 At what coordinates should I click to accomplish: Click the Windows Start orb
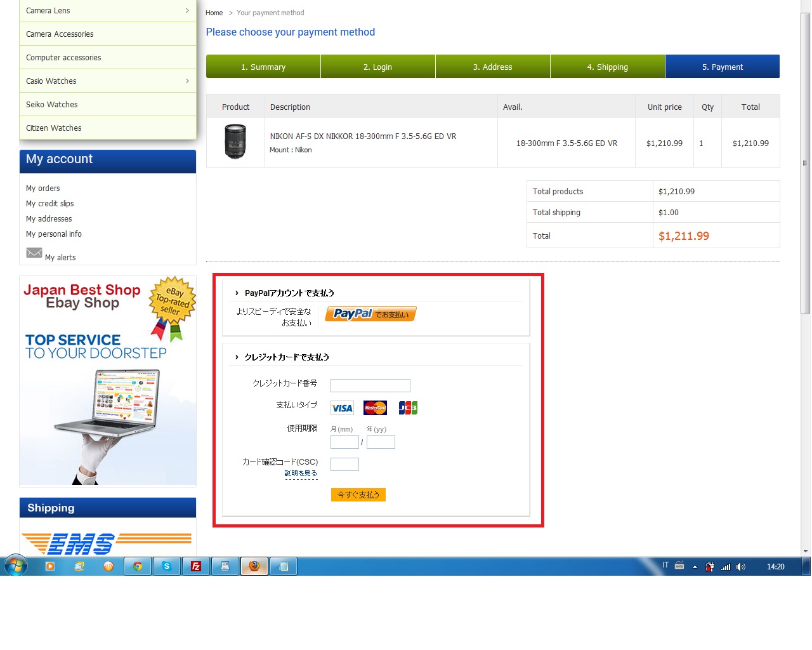pyautogui.click(x=16, y=566)
